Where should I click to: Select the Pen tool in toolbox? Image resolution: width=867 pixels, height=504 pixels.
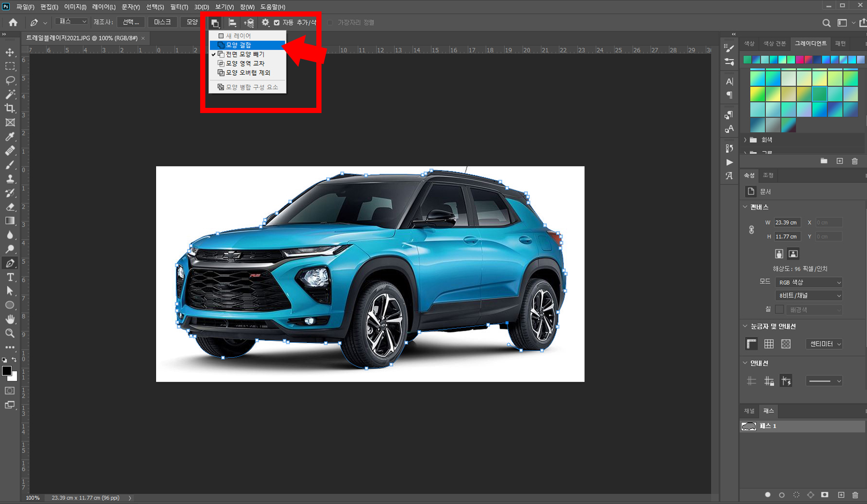pyautogui.click(x=10, y=263)
